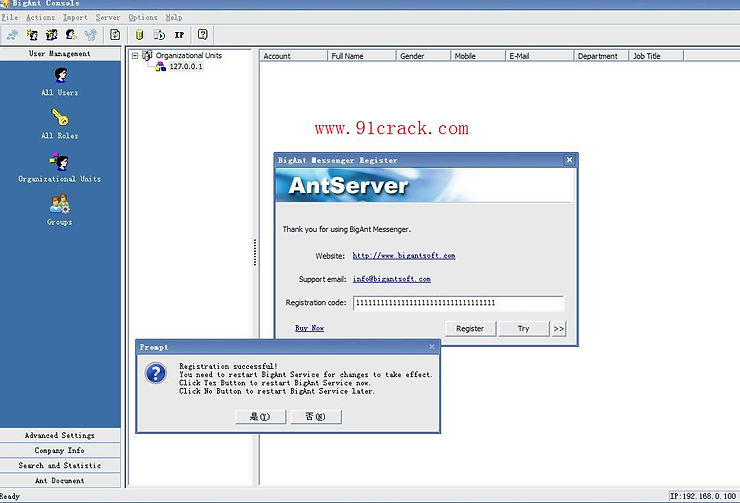Click the new group of users toolbar icon

tap(51, 34)
